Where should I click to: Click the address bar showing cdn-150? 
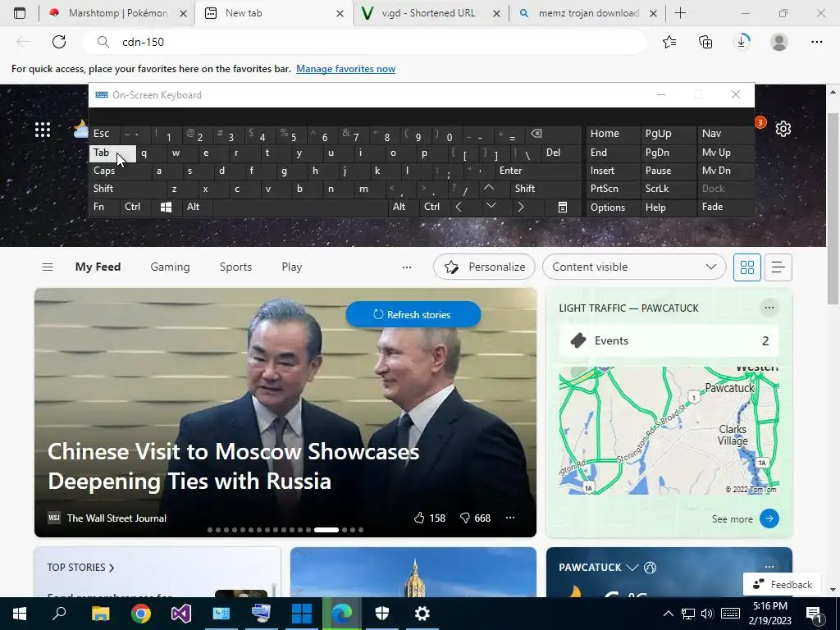364,42
